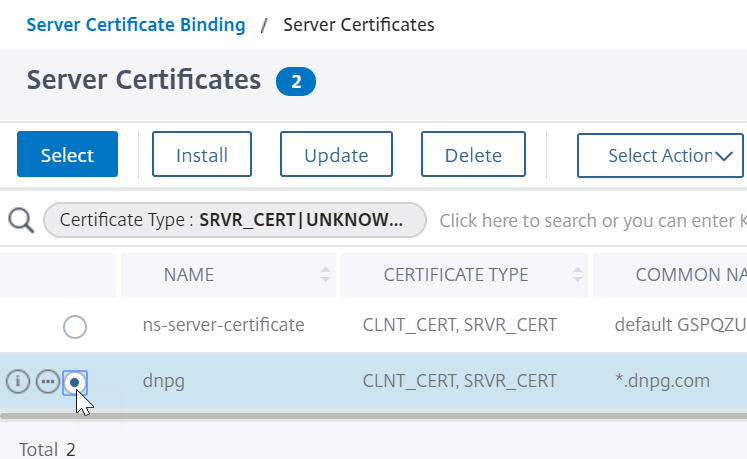Click the NAME column sort arrows

point(325,275)
